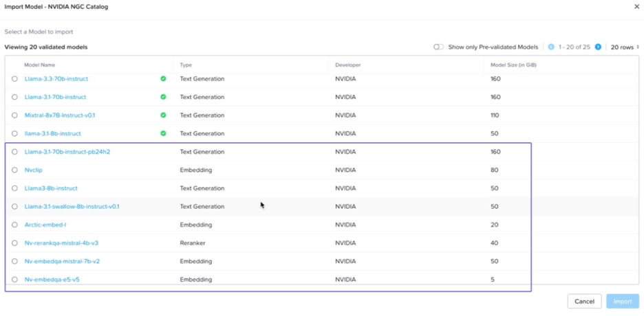Click the Type column header
Viewport: 644px width, 316px height.
tap(186, 65)
